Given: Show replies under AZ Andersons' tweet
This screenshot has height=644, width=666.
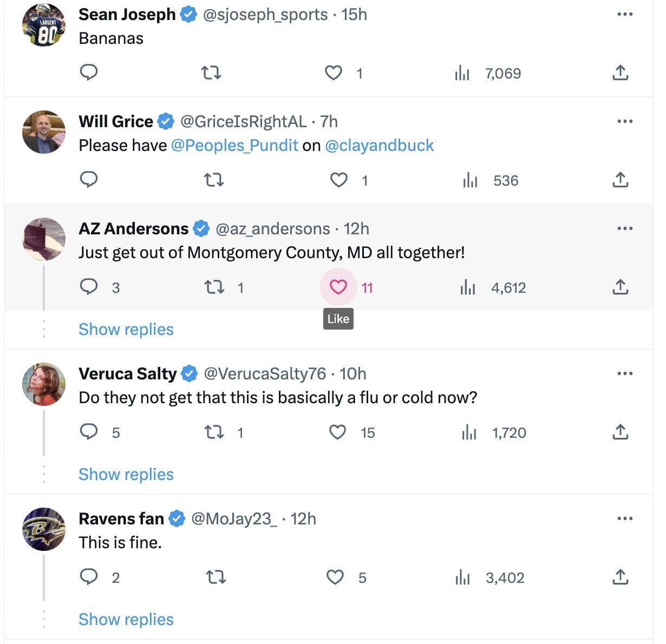Looking at the screenshot, I should (x=126, y=329).
